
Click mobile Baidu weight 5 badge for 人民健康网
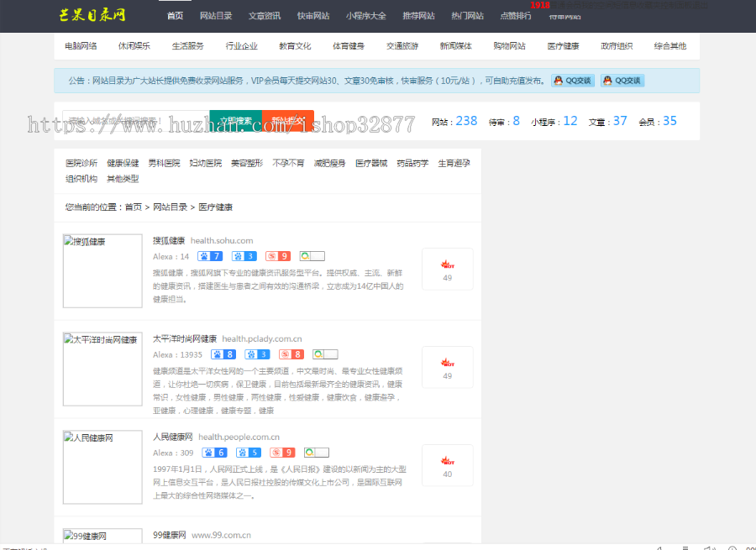(x=249, y=453)
